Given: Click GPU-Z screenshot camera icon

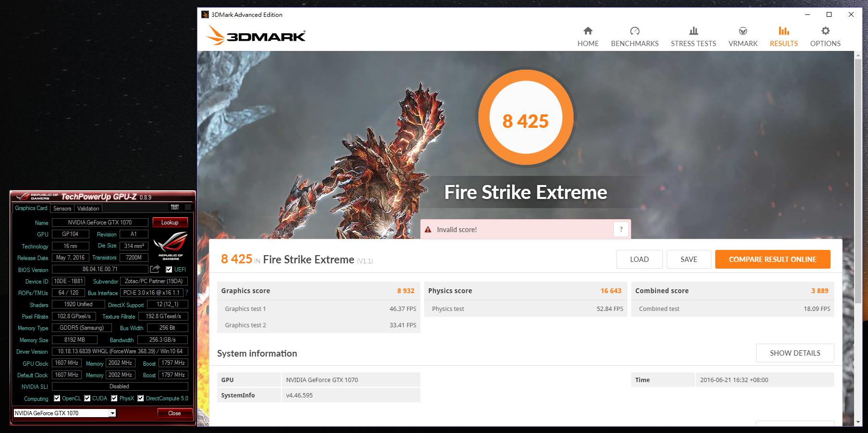Looking at the screenshot, I should coord(175,208).
